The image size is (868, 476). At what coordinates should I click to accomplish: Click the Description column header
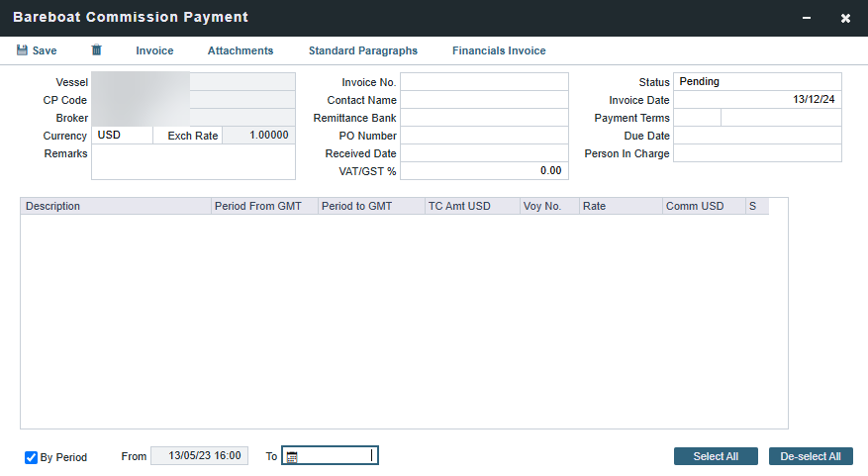pos(116,207)
